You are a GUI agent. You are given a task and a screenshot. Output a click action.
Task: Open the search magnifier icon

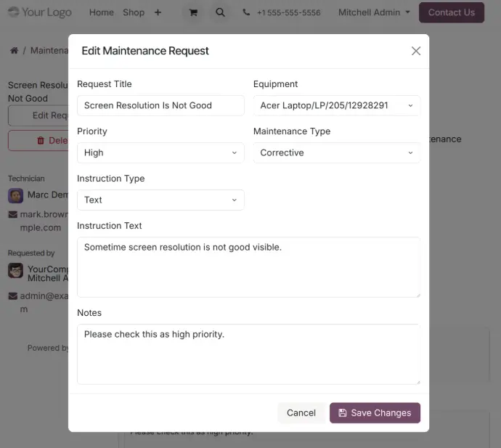220,12
